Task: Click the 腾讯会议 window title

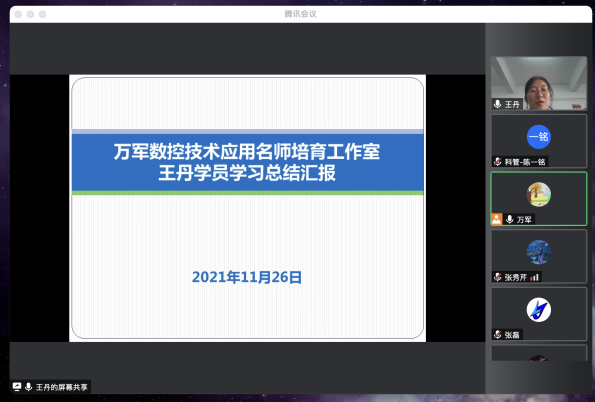Action: [x=301, y=14]
